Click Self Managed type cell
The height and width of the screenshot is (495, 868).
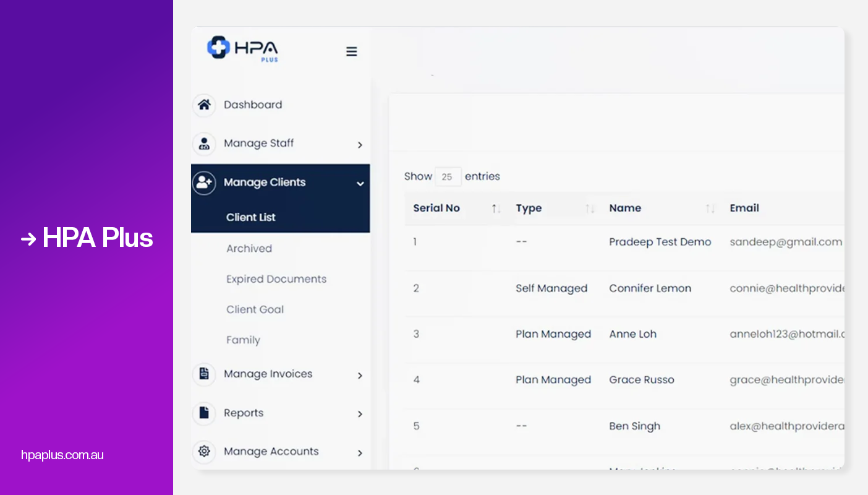tap(551, 288)
